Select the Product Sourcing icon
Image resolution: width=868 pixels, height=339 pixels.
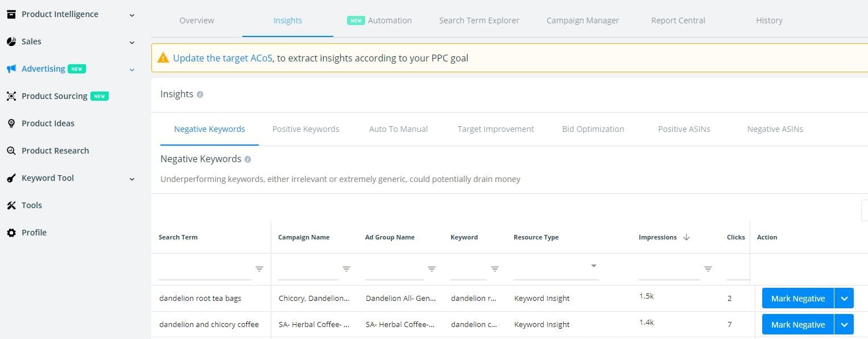(11, 96)
